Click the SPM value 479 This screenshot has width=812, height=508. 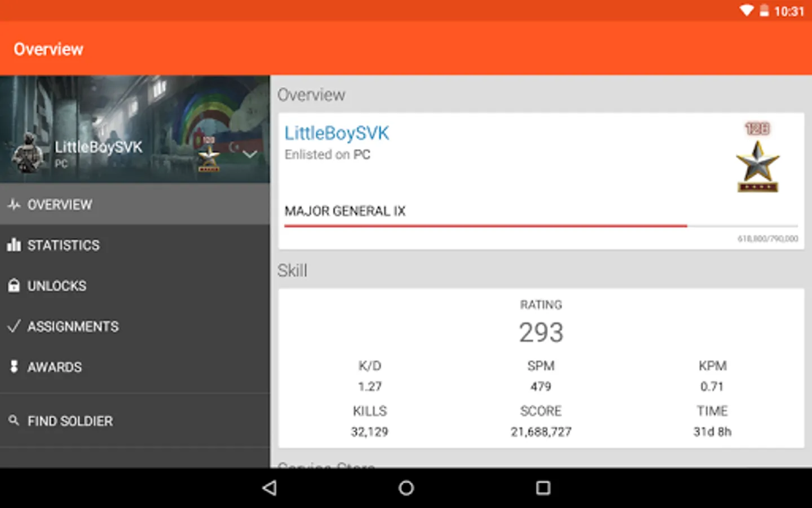tap(541, 387)
